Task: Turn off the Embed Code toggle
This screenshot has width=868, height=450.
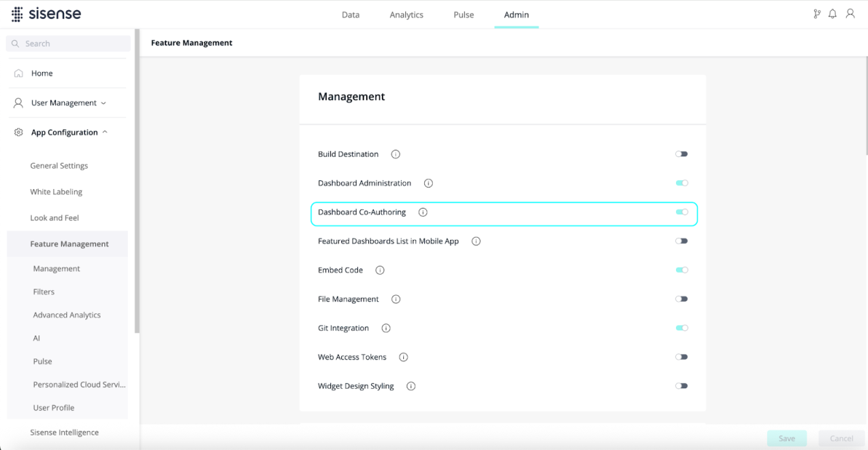Action: [x=682, y=270]
